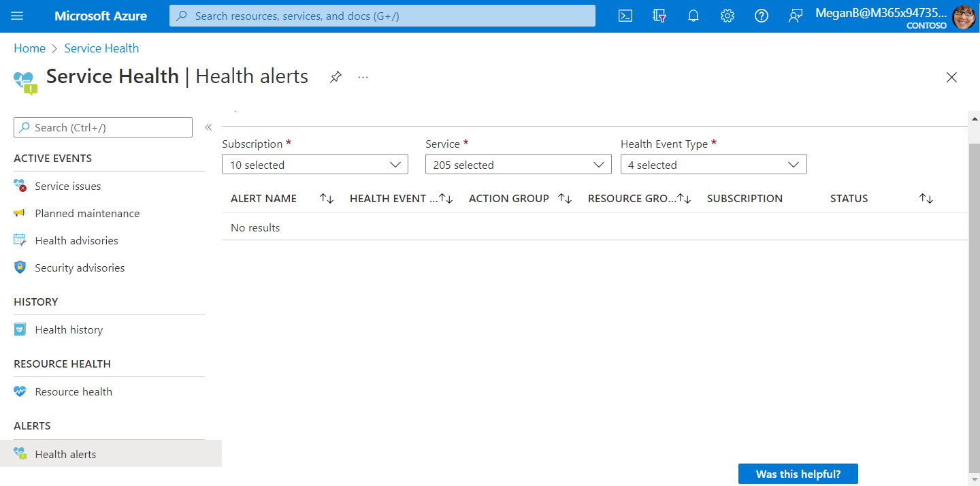Click the Resource health heart icon
Viewport: 980px width, 486px height.
click(x=20, y=391)
